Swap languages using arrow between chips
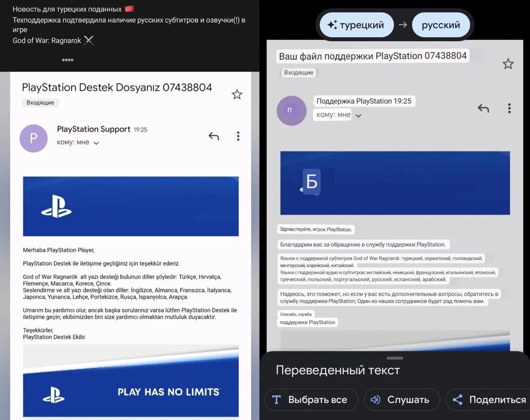Image resolution: width=530 pixels, height=420 pixels. (x=403, y=25)
